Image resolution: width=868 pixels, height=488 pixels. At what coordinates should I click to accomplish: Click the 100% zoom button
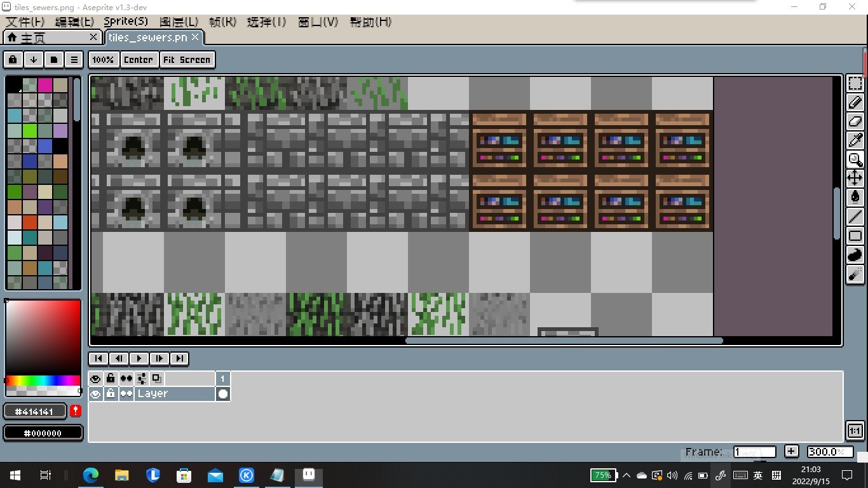pyautogui.click(x=103, y=60)
